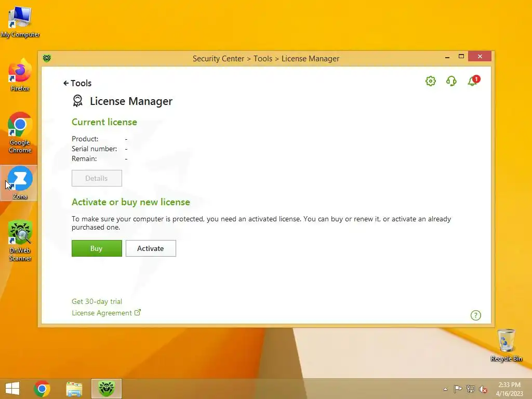The image size is (532, 399).
Task: Click the Dr.Web spider logo in title bar
Action: 47,58
